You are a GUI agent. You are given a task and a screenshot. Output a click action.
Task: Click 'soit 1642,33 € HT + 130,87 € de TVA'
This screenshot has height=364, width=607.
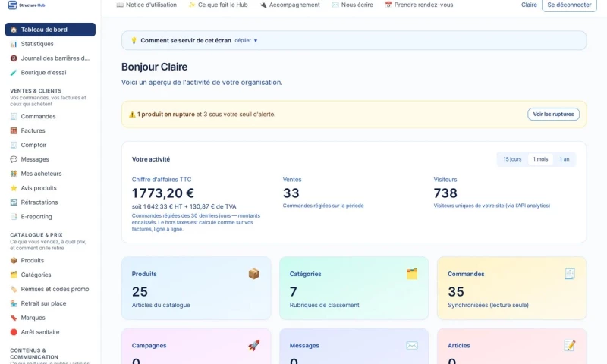pyautogui.click(x=184, y=206)
